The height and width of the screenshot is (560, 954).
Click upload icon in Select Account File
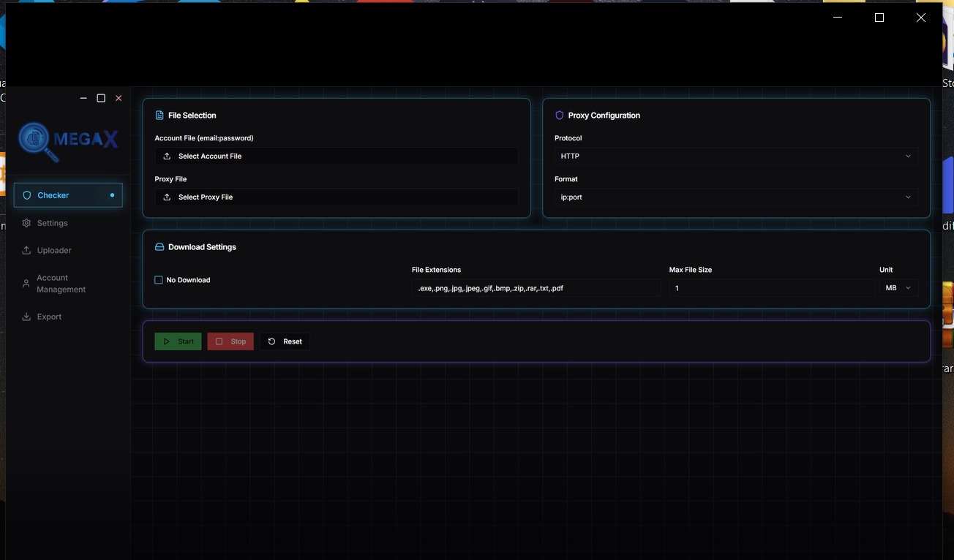tap(167, 156)
